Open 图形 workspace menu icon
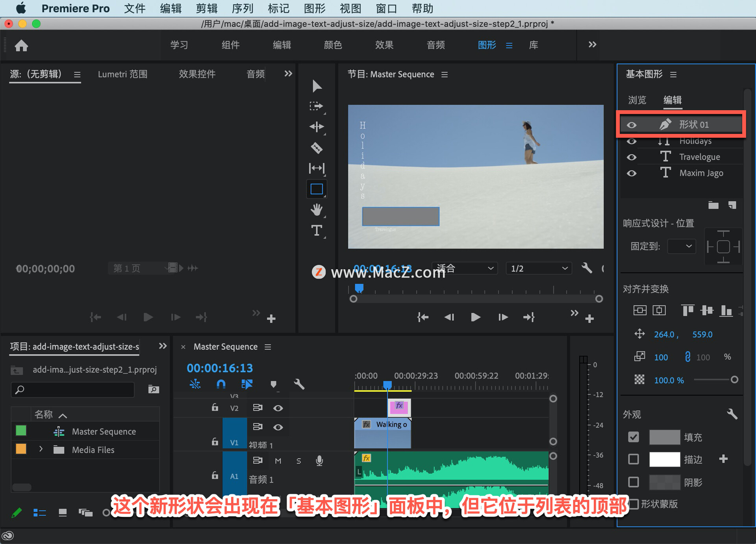 coord(509,45)
